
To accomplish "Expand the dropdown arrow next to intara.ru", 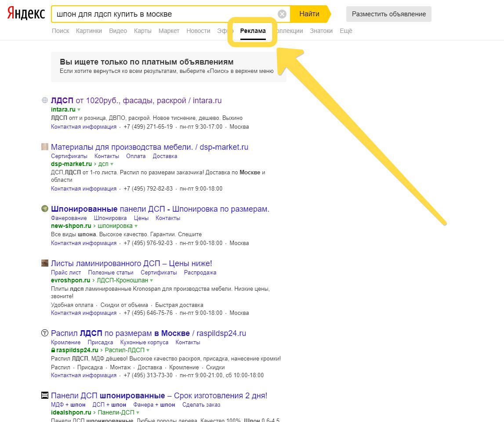I will click(x=79, y=110).
